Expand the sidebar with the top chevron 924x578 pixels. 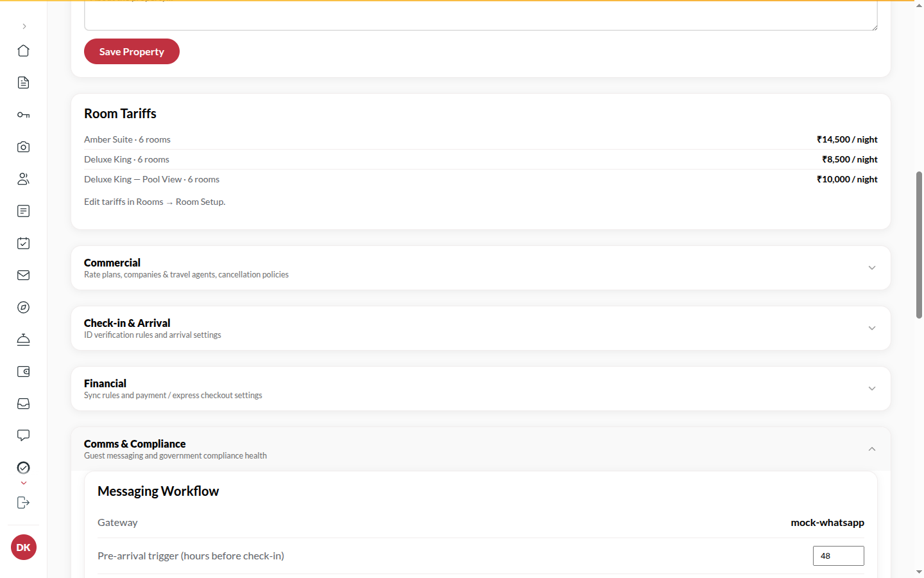[x=24, y=26]
